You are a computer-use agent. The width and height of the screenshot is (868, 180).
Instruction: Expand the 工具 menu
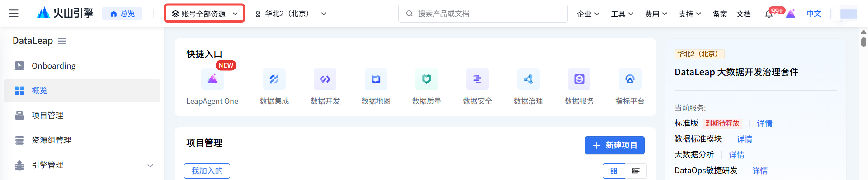pos(622,14)
